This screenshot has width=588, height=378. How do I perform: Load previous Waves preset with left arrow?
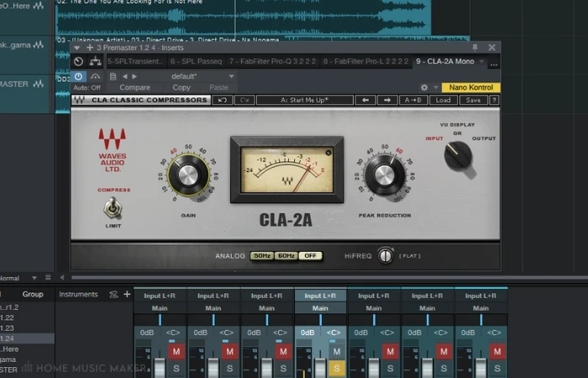point(365,100)
